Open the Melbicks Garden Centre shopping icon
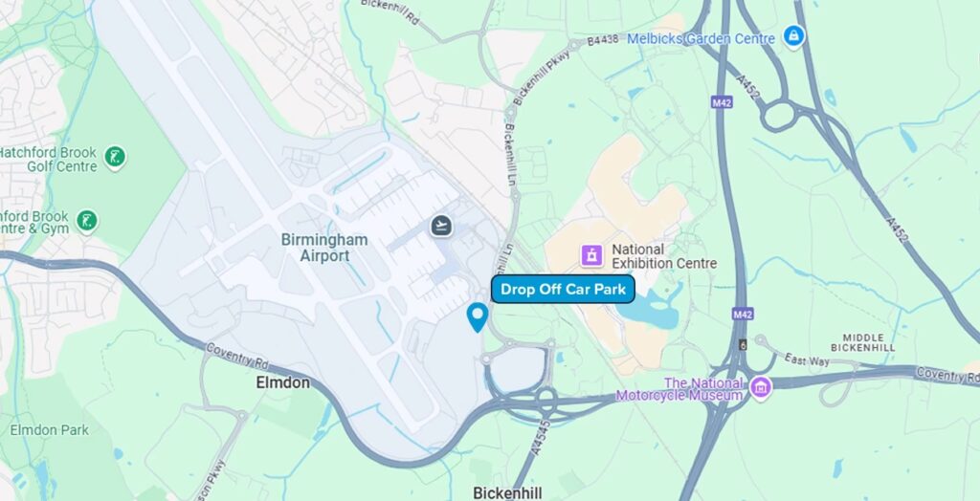This screenshot has width=980, height=501. (x=793, y=37)
